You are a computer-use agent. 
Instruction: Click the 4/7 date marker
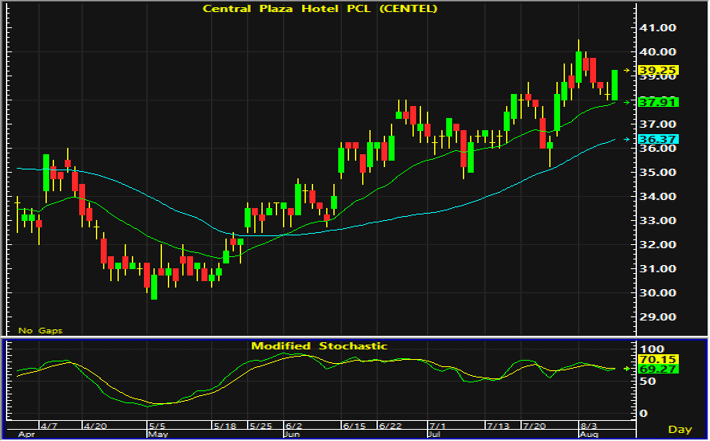pos(49,426)
